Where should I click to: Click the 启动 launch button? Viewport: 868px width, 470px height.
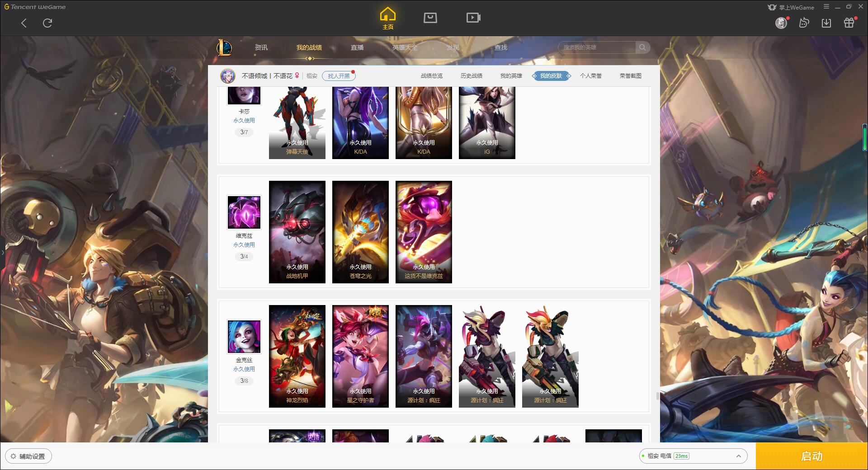(812, 456)
